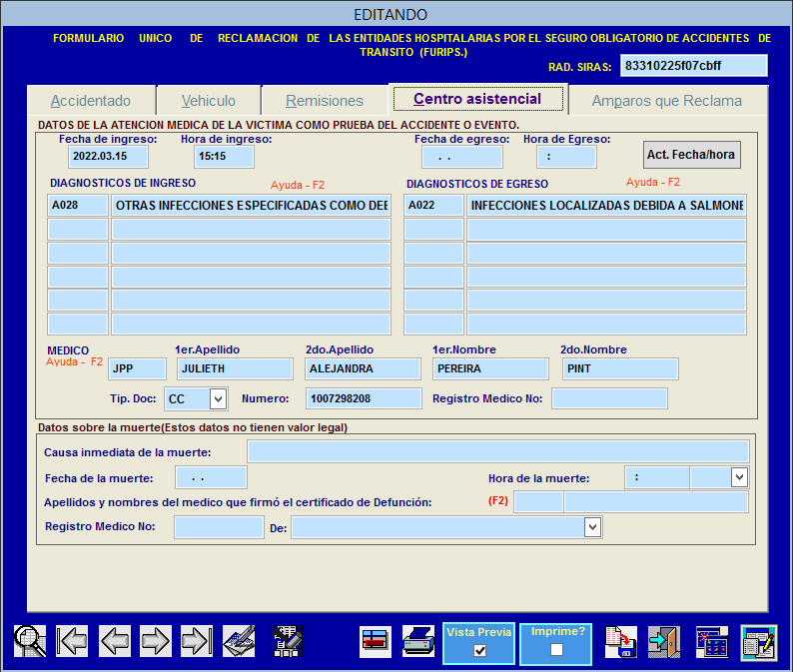Click the RAD. SIRAS field
This screenshot has height=672, width=793.
[x=694, y=66]
